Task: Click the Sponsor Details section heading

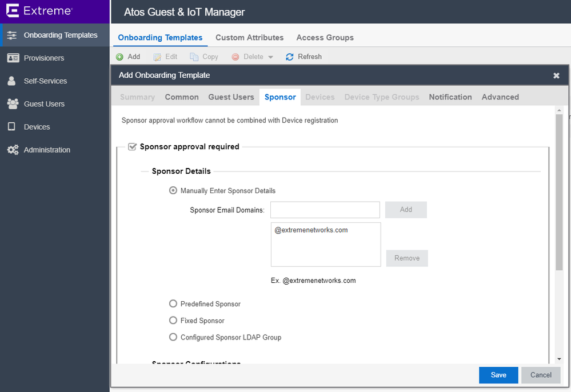Action: [181, 171]
